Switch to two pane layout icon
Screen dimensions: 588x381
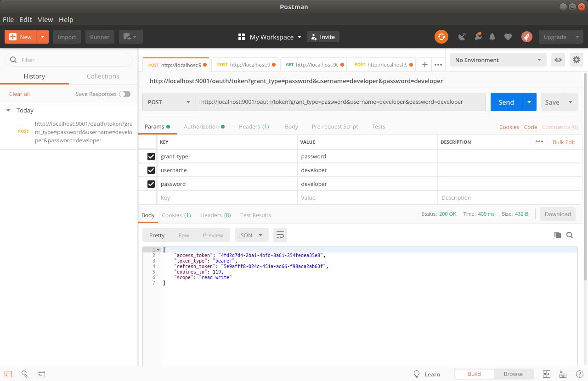coord(547,374)
